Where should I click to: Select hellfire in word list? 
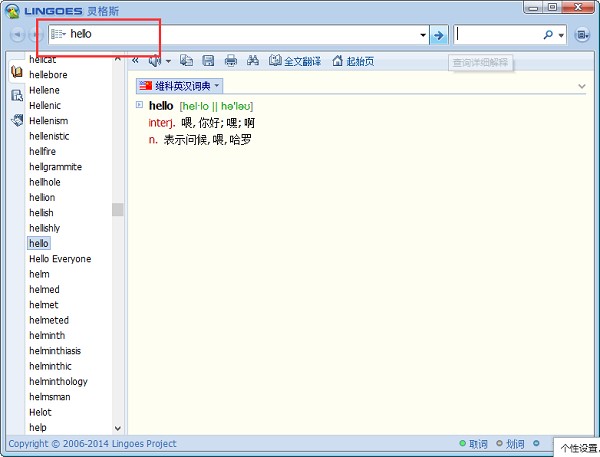pos(42,151)
